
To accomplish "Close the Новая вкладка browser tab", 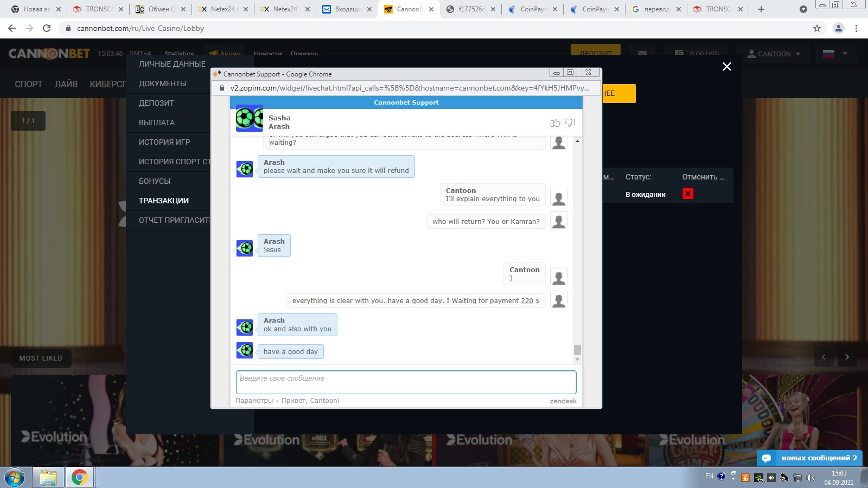I will [59, 9].
